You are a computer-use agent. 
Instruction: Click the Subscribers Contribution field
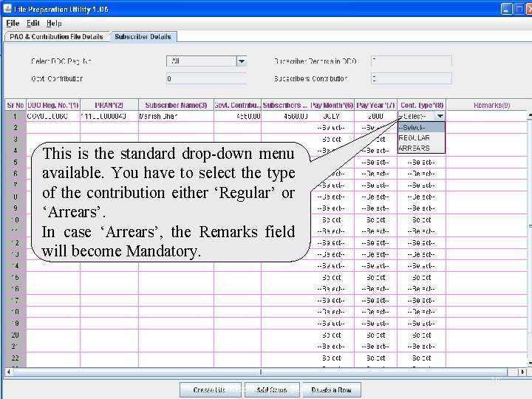point(412,79)
